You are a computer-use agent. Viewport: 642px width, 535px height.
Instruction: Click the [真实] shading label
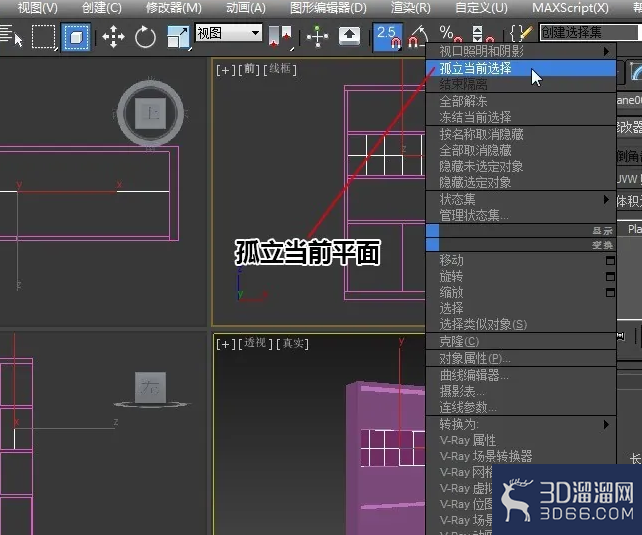(292, 343)
